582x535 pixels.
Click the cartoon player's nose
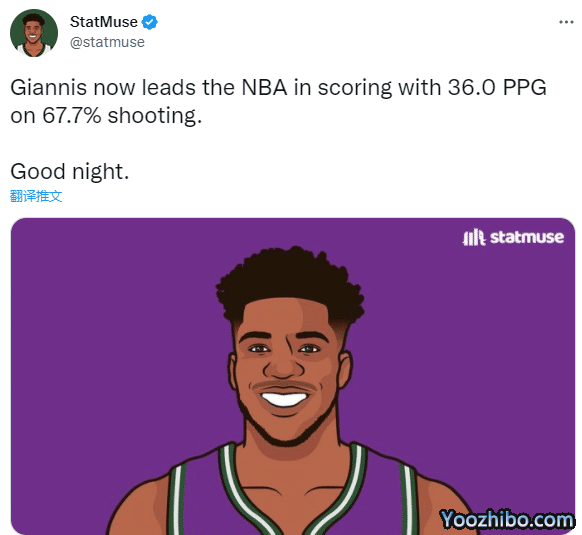(x=282, y=366)
